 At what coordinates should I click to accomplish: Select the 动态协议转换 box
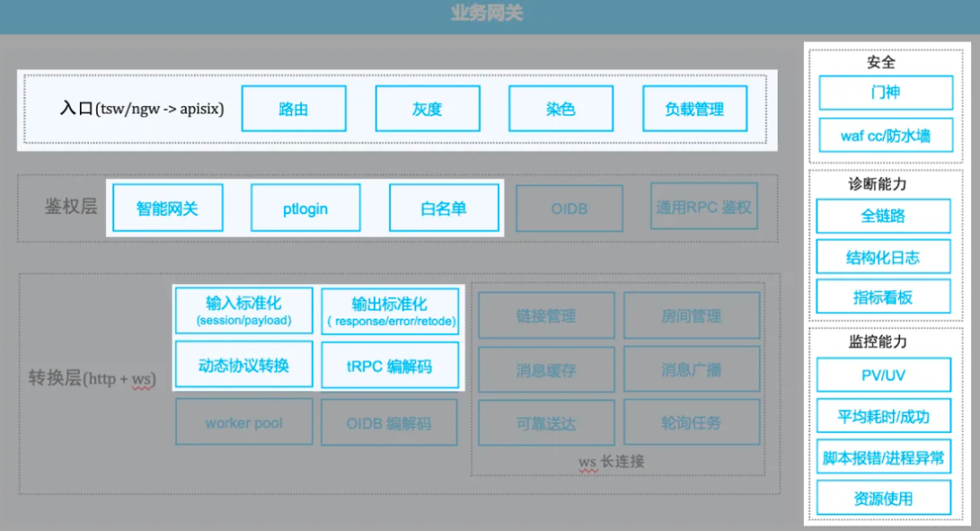pos(244,365)
